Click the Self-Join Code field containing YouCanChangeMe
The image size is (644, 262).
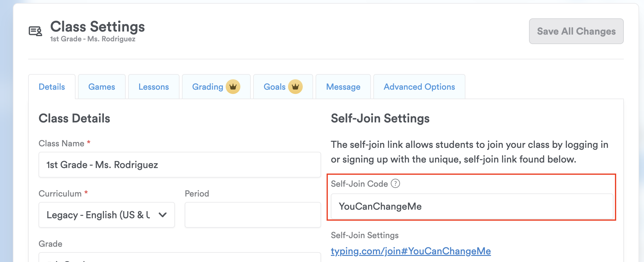[x=472, y=207]
